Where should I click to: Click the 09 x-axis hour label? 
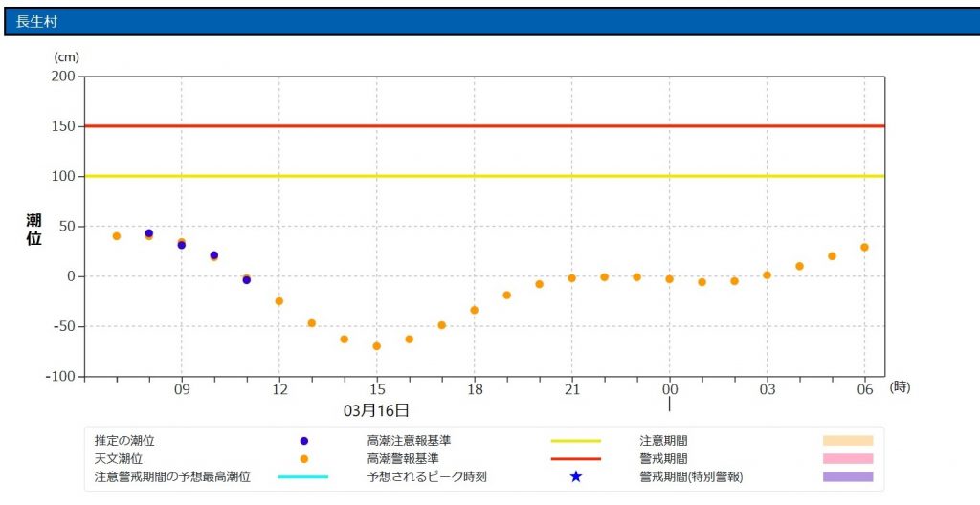(x=182, y=389)
